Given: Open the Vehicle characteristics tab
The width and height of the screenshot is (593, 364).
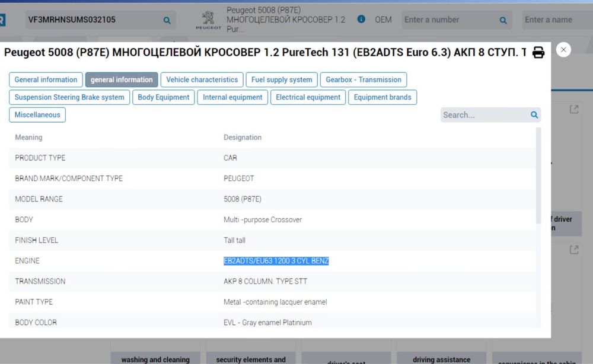Looking at the screenshot, I should click(202, 80).
